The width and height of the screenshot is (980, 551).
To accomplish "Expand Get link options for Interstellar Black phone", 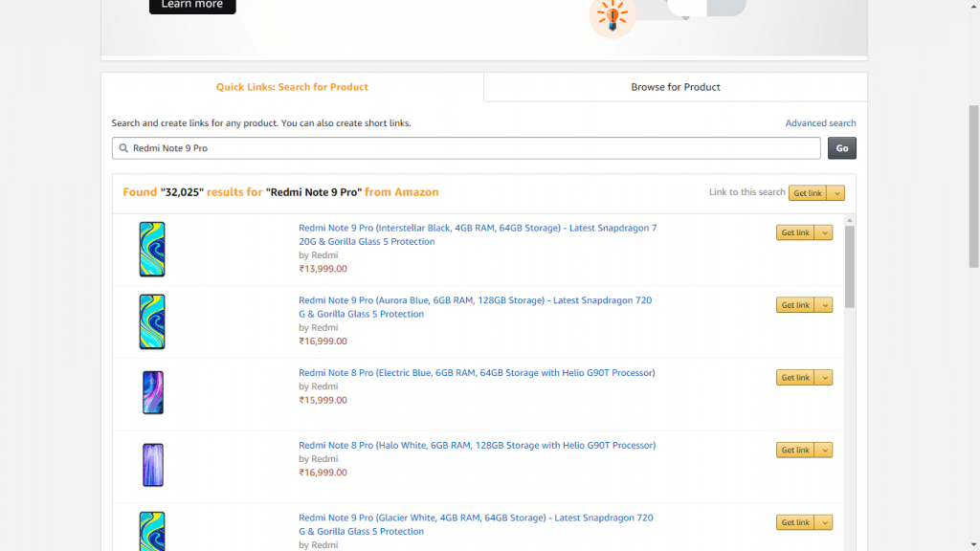I will 824,232.
